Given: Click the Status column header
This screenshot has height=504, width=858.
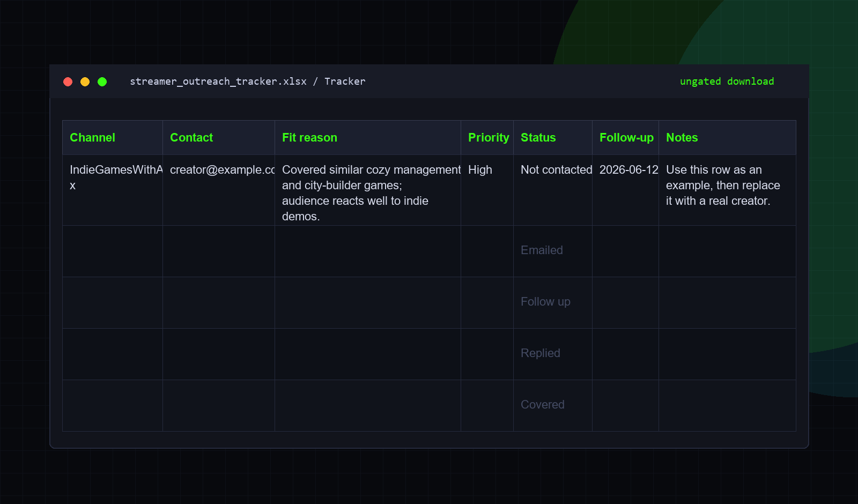Looking at the screenshot, I should 553,138.
